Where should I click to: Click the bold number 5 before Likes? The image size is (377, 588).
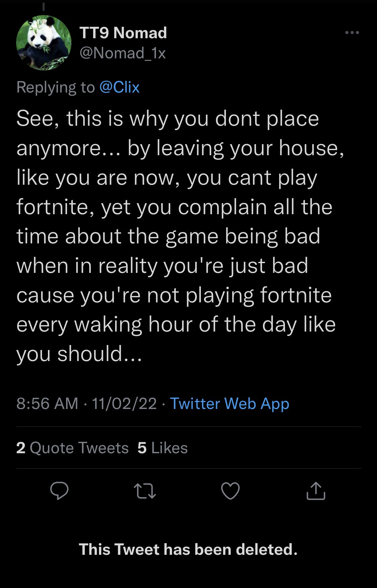[142, 448]
